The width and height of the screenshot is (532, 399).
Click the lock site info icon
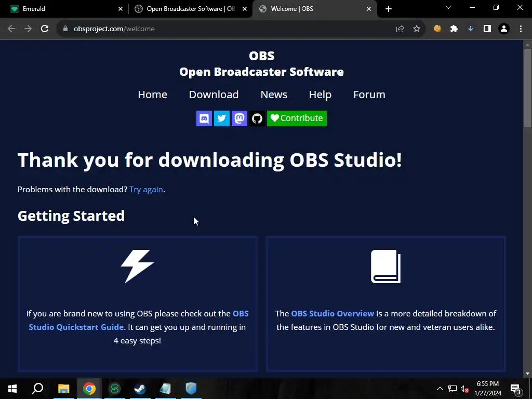click(65, 29)
